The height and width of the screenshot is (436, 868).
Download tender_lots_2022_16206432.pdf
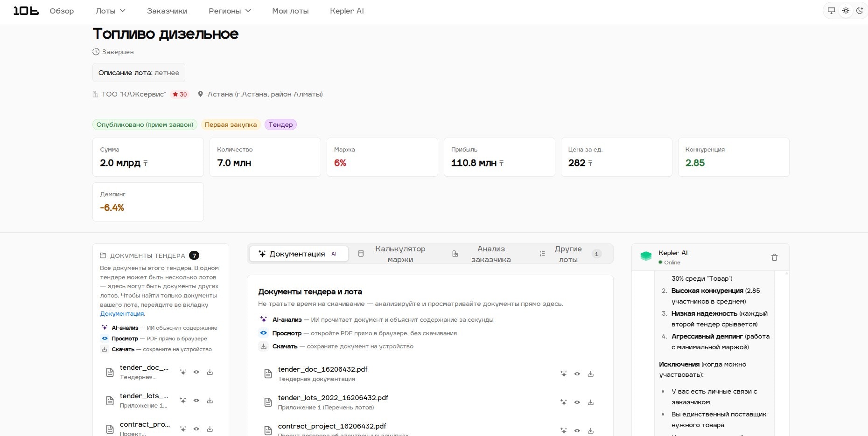point(591,402)
